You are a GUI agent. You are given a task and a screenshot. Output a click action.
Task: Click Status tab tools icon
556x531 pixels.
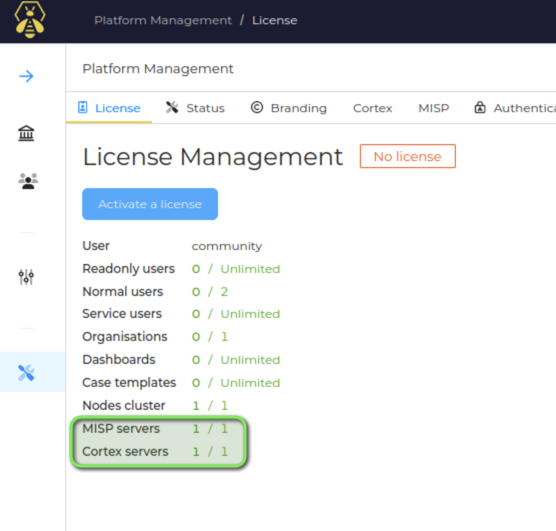tap(172, 107)
